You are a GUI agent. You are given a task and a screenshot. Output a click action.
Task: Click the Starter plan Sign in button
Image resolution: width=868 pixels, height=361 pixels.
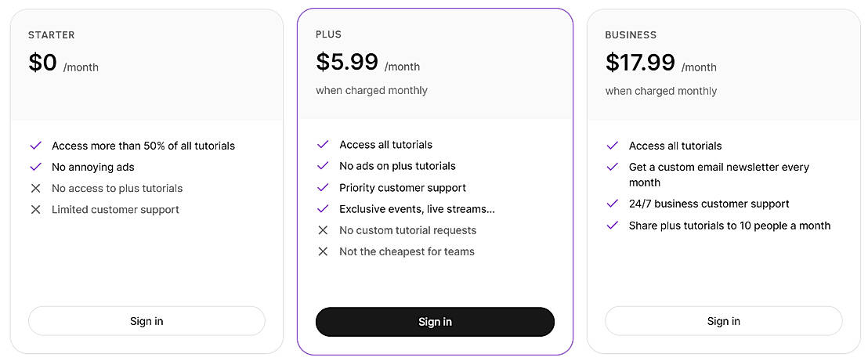tap(146, 321)
